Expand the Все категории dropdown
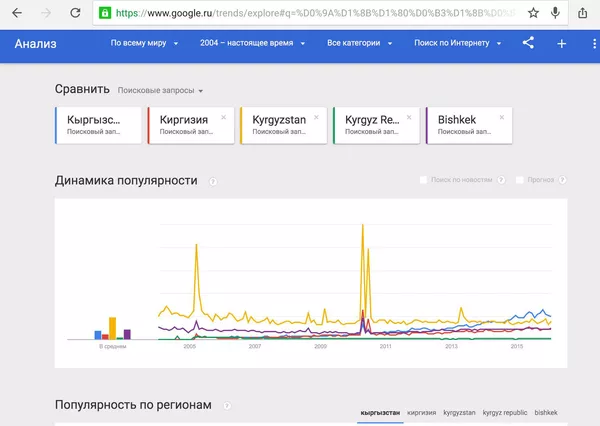 point(357,44)
